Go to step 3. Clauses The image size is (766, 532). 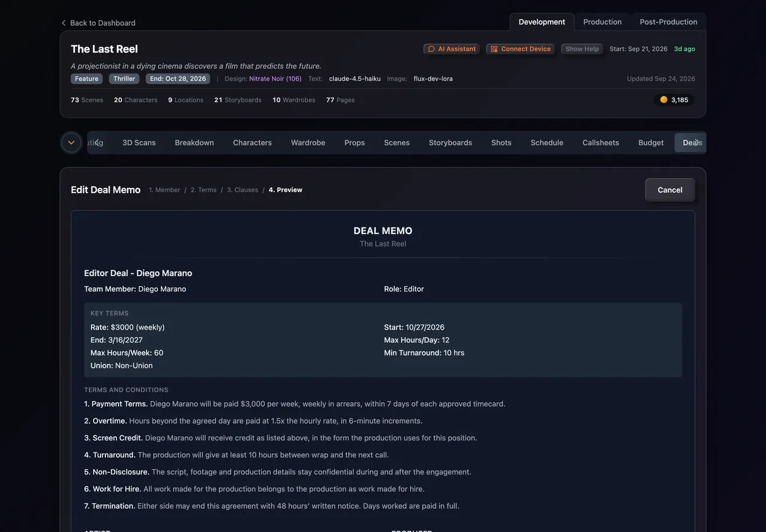(242, 190)
